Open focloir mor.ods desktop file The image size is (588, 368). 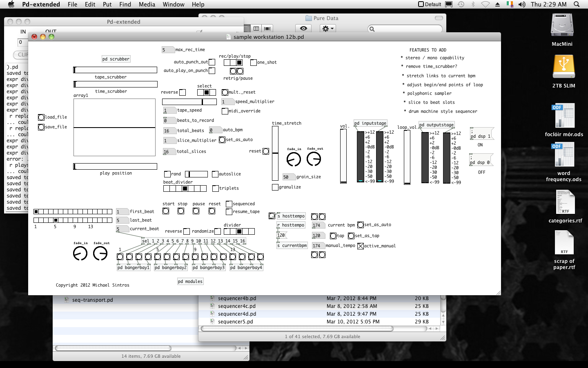pyautogui.click(x=563, y=116)
